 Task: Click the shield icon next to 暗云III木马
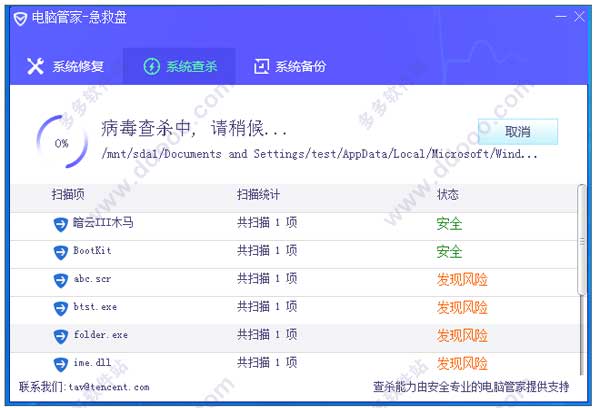click(x=60, y=224)
